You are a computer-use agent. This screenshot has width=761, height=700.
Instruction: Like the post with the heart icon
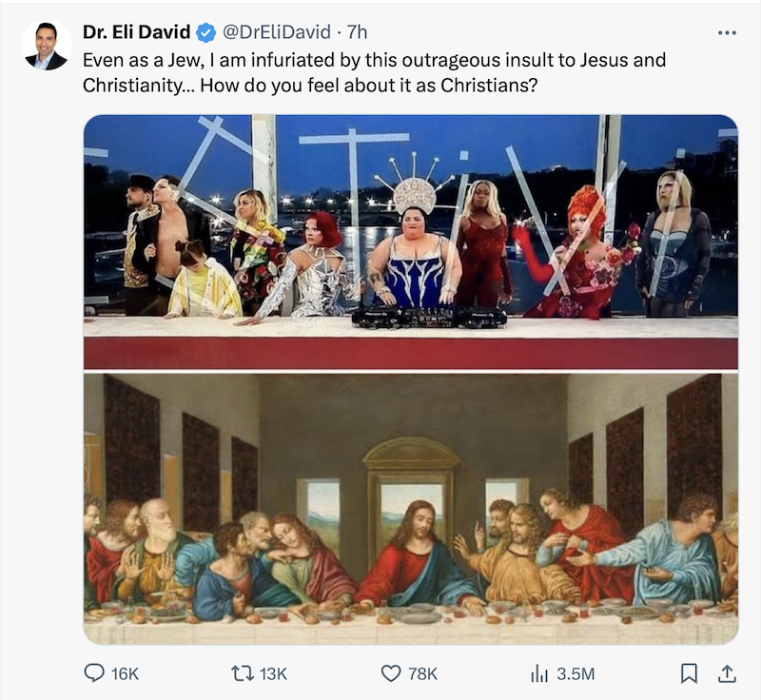tap(390, 673)
